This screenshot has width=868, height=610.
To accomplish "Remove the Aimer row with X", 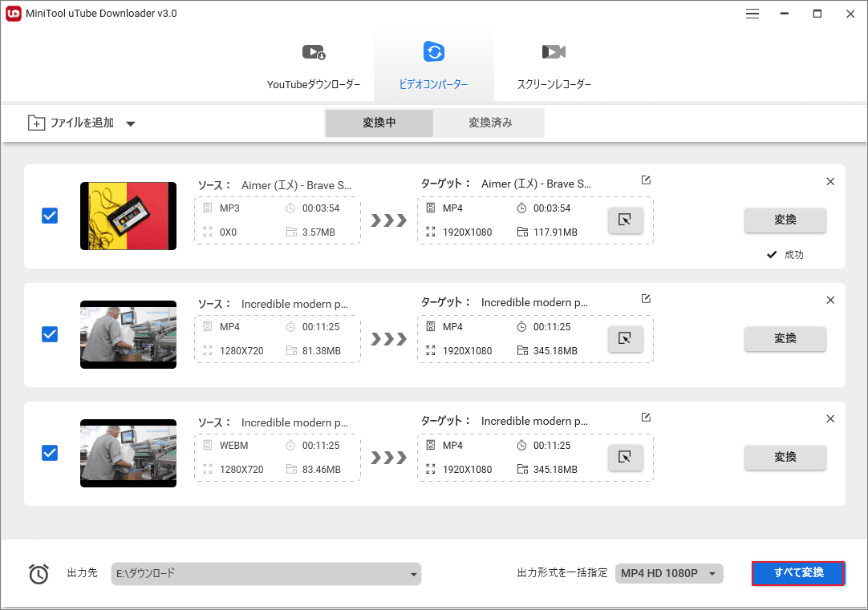I will click(x=830, y=181).
